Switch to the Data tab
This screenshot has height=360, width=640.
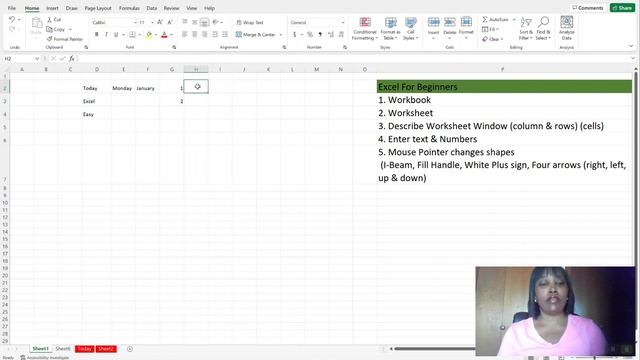pyautogui.click(x=152, y=8)
